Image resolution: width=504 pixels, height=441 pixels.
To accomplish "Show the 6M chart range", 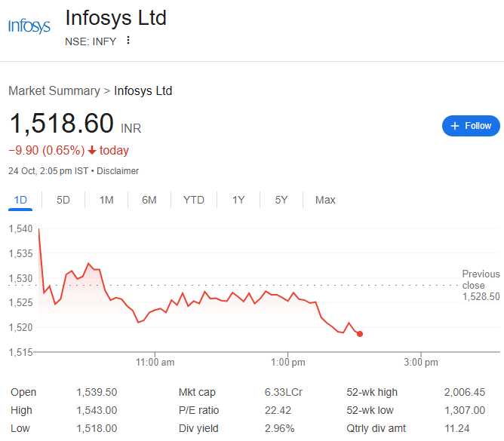I will click(x=149, y=200).
